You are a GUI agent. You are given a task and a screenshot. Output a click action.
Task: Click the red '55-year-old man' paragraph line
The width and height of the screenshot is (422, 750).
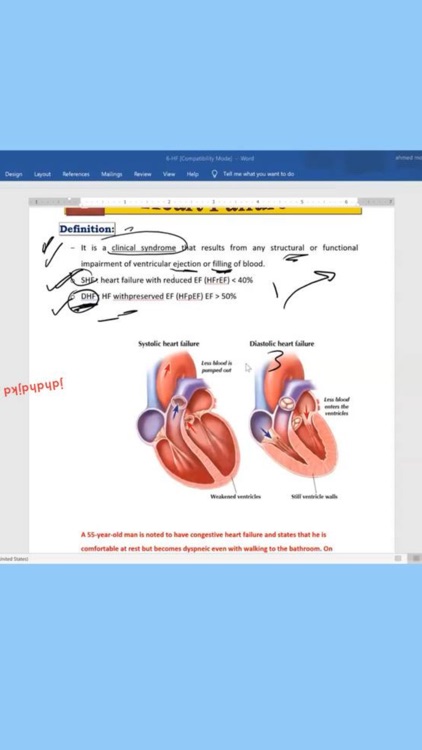click(203, 534)
